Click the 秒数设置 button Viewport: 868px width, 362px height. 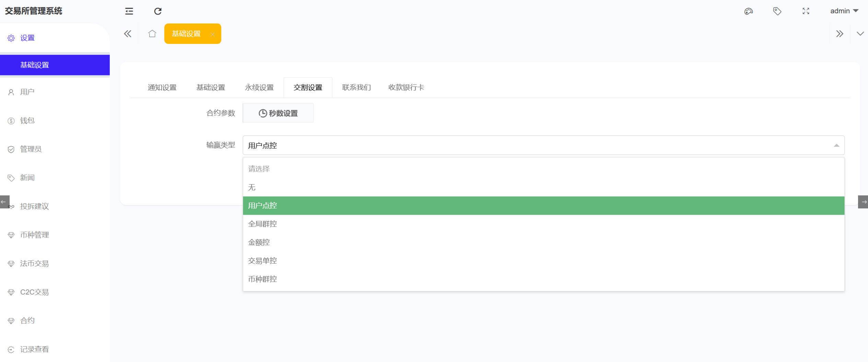coord(278,113)
